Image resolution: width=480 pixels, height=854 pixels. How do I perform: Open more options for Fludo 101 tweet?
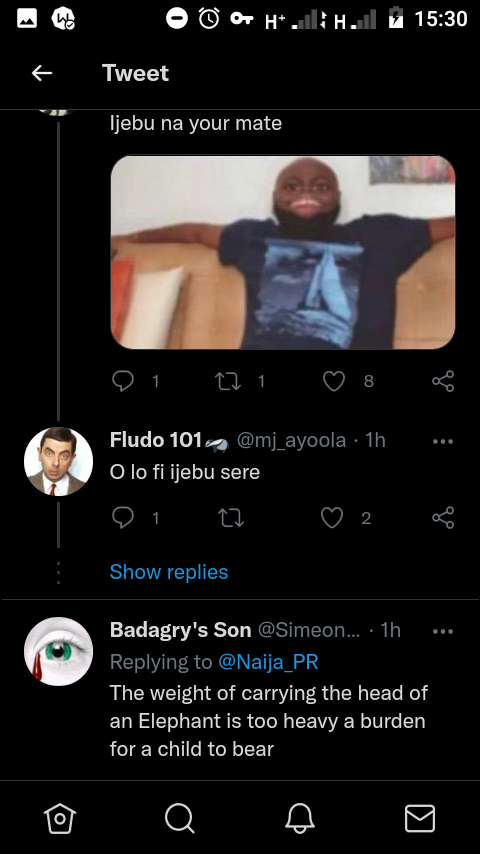442,441
